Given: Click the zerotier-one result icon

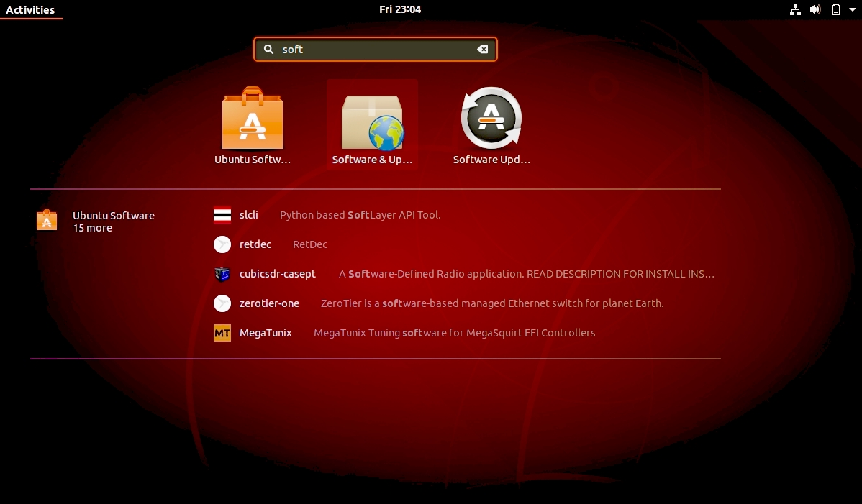Looking at the screenshot, I should coord(222,303).
